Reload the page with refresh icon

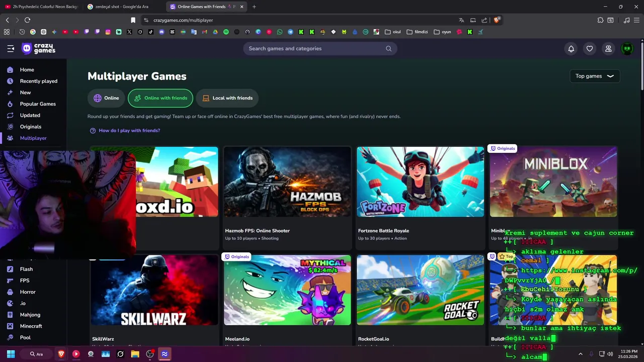[27, 20]
